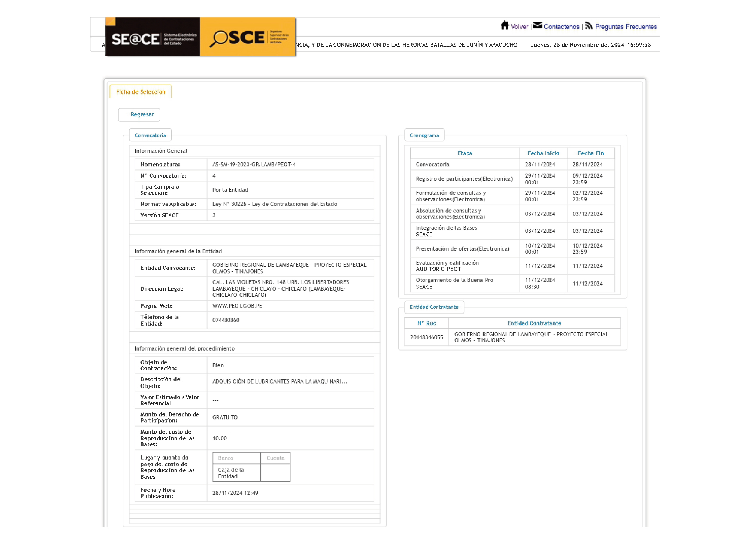756x534 pixels.
Task: Click the CAL. LAS VIOLETAS address text
Action: tap(281, 289)
